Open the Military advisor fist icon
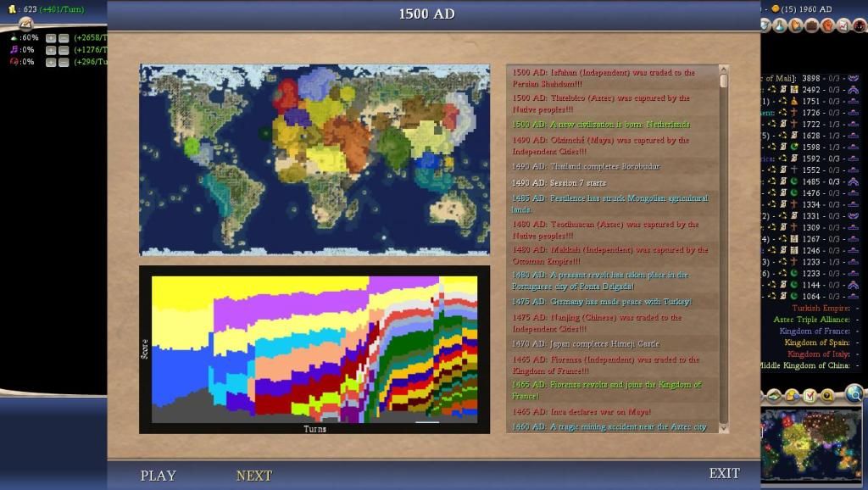Viewport: 868px width, 490px height. coord(827,25)
